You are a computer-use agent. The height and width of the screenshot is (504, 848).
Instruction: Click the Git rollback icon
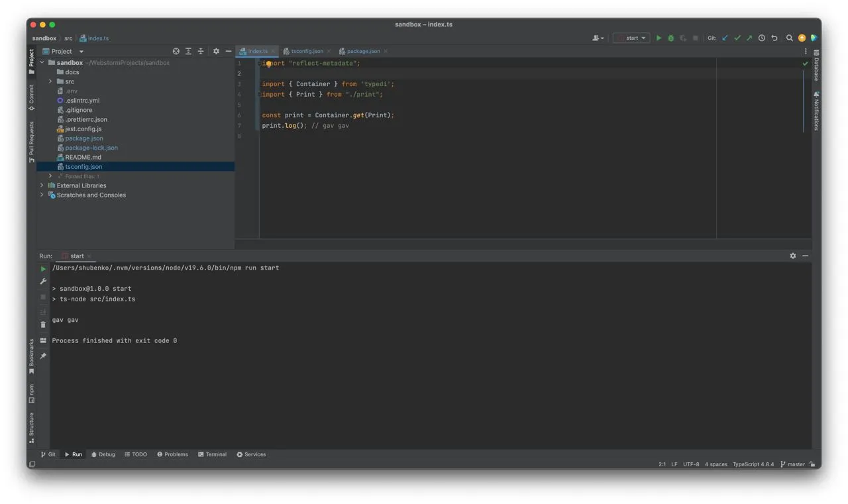pyautogui.click(x=774, y=38)
